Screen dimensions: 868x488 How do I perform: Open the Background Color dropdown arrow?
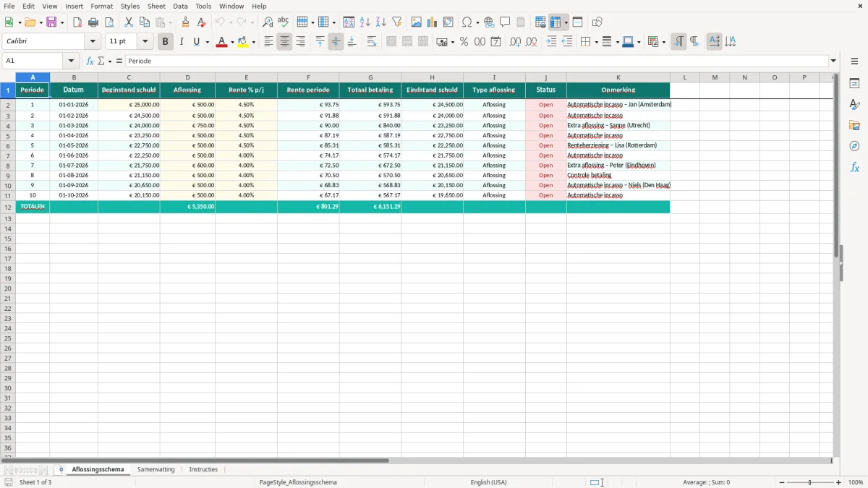[x=254, y=42]
